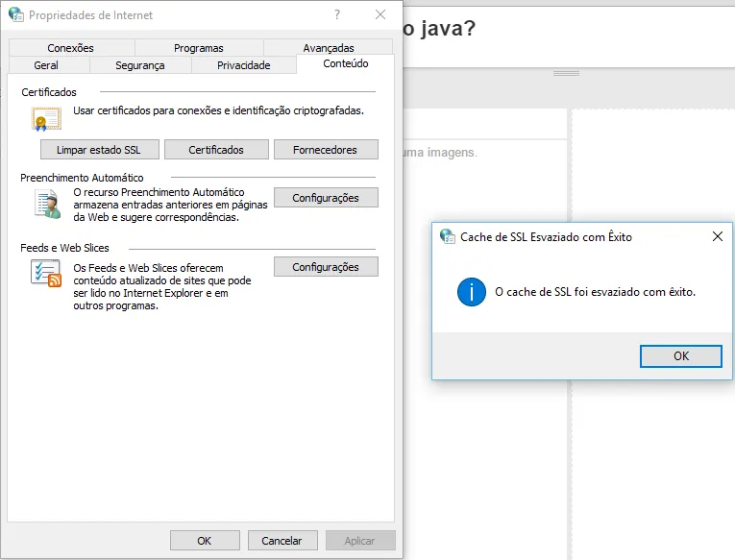
Task: Close the Cache de SSL dialog
Action: click(717, 236)
